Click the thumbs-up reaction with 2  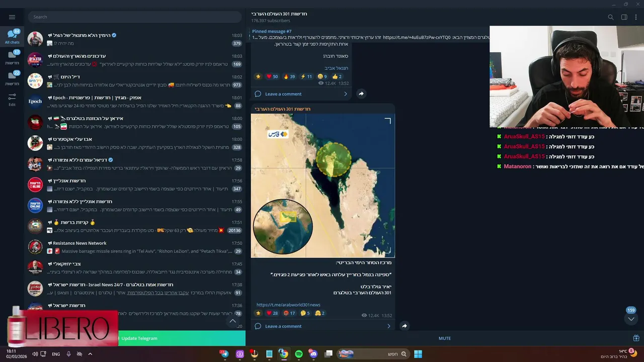[x=337, y=76]
